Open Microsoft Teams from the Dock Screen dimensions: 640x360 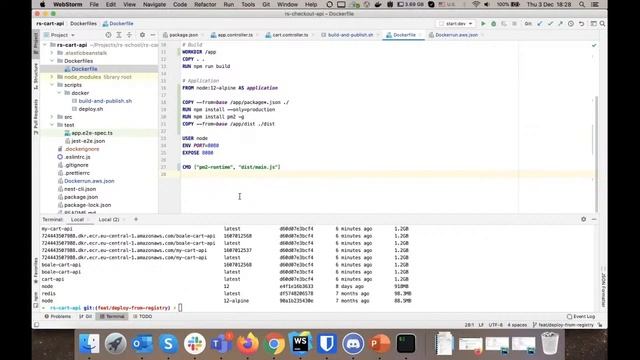(x=221, y=343)
